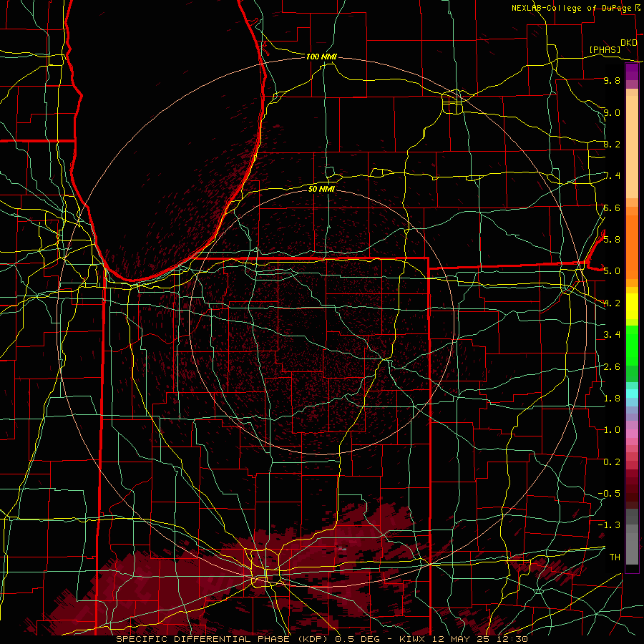Click the SPECIFIC DIFFERENTIAL PHASE caption title
Image resolution: width=644 pixels, height=644 pixels.
204,639
